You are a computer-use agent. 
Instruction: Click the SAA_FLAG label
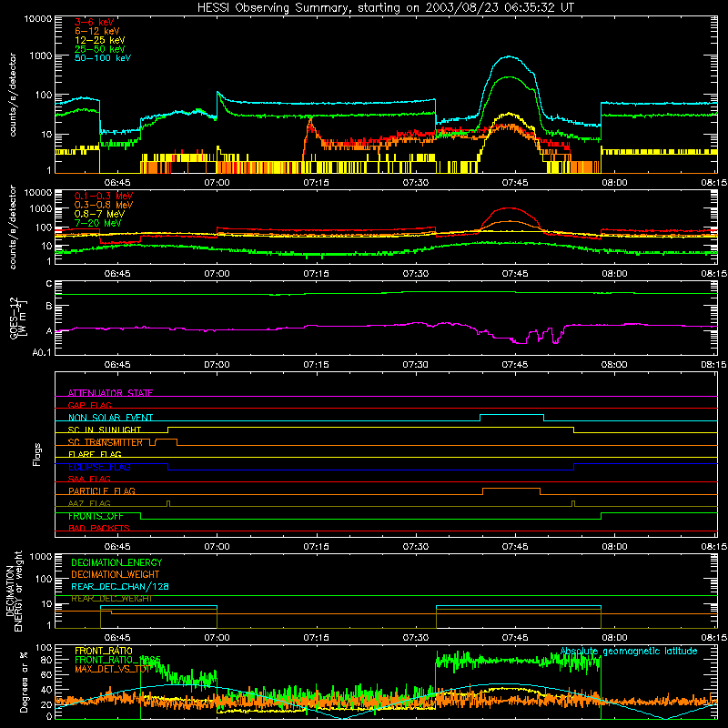click(89, 479)
